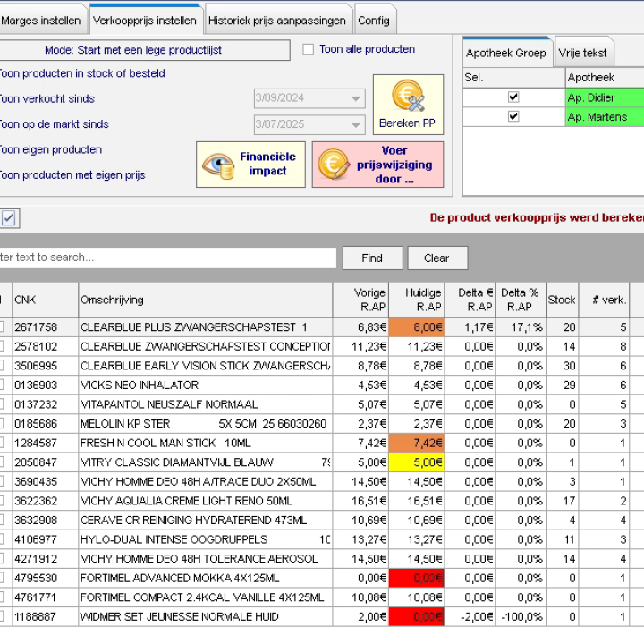Image resolution: width=644 pixels, height=644 pixels.
Task: Select HYLO-DUAL INTENSE OOGDRUPPELS description
Action: coord(206,539)
